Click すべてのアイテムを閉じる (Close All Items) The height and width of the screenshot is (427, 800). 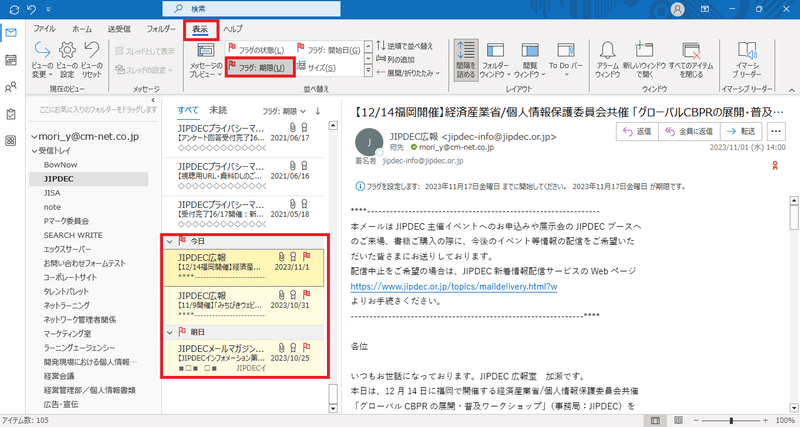tap(691, 60)
